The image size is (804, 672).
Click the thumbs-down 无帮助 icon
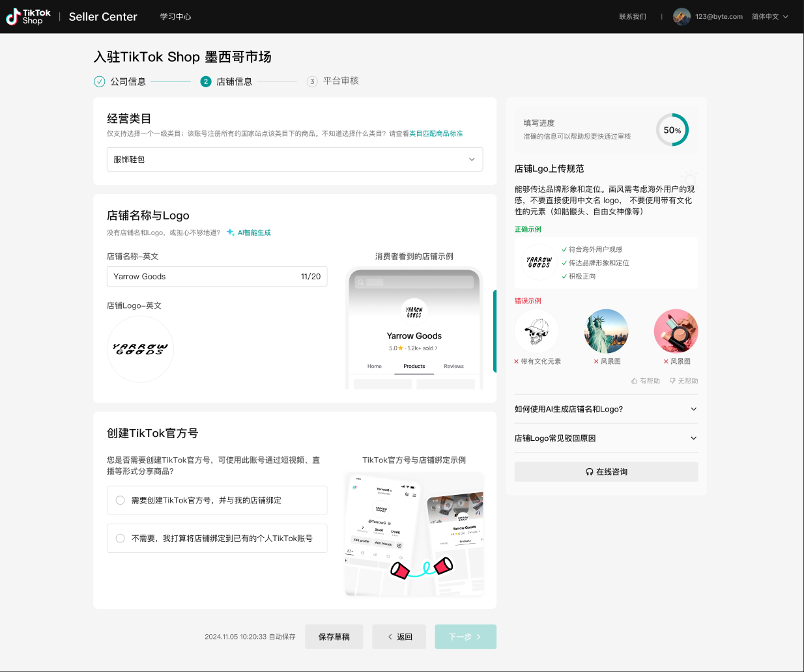pyautogui.click(x=672, y=381)
